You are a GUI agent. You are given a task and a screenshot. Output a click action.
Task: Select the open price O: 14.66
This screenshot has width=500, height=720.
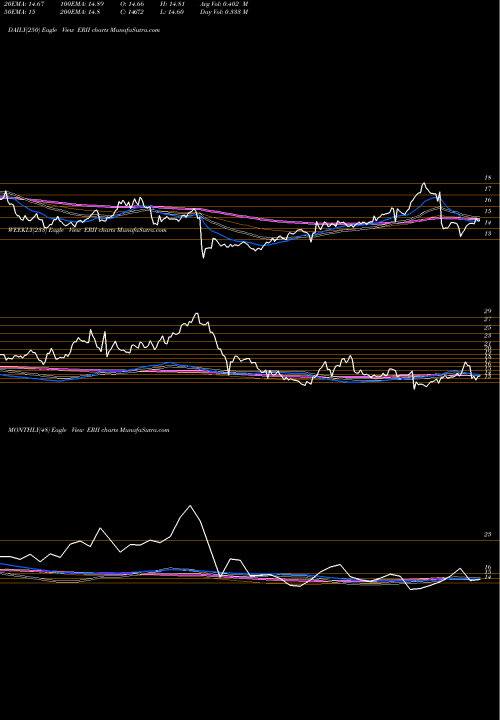point(133,4)
